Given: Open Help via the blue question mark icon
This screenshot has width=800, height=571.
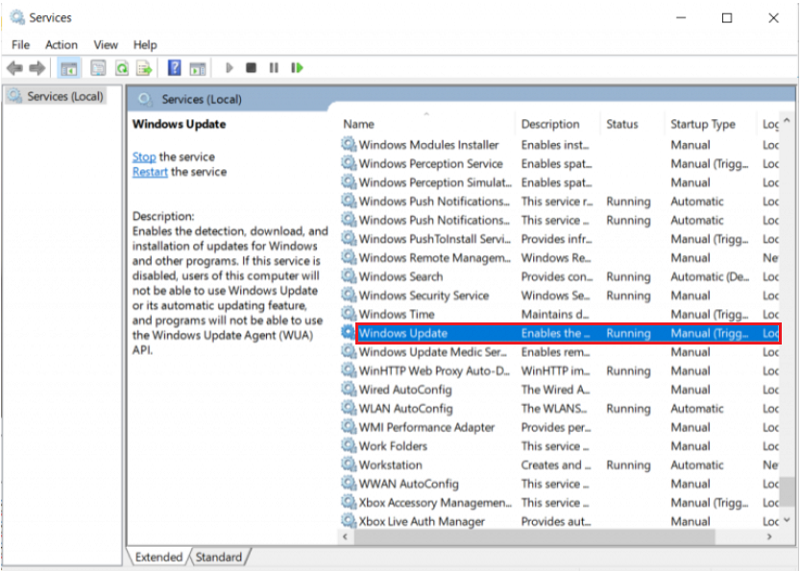Looking at the screenshot, I should click(174, 68).
